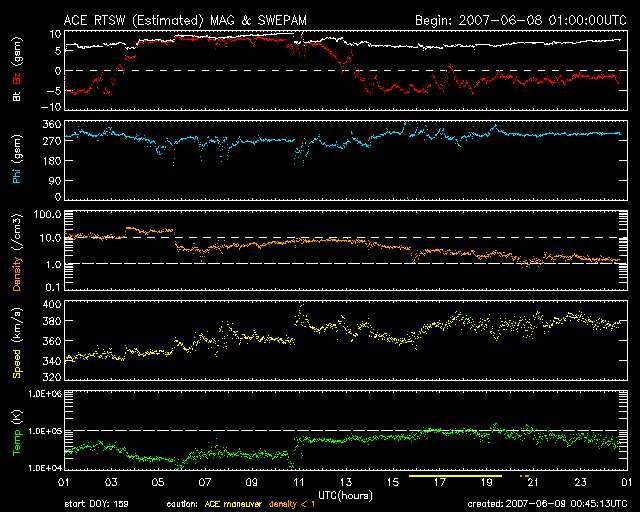Click the "10.0" density tick label

(50, 238)
